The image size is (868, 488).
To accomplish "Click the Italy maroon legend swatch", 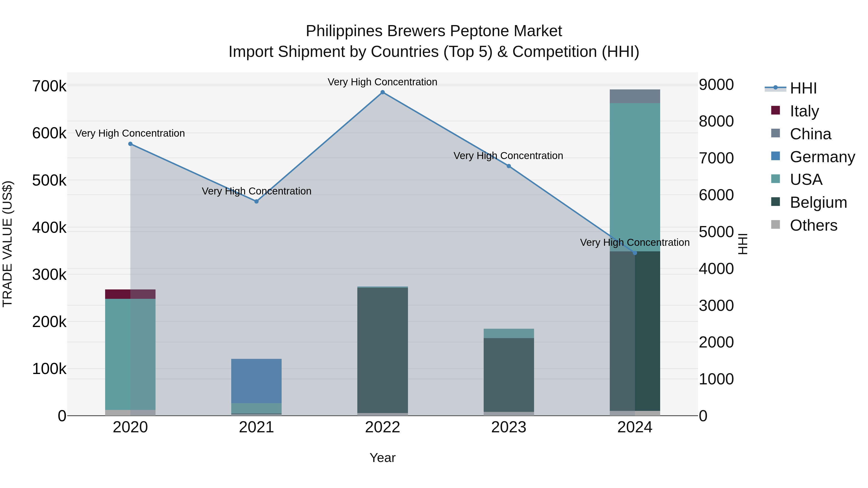I will (x=775, y=110).
